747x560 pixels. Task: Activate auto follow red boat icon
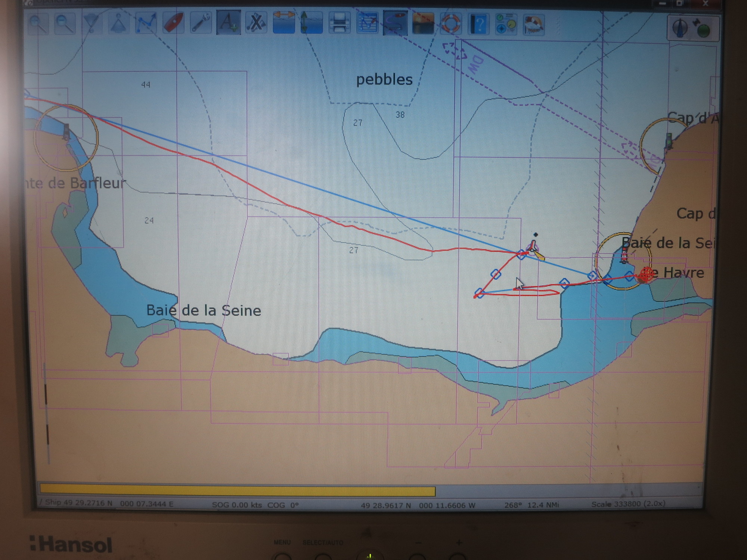coord(173,23)
